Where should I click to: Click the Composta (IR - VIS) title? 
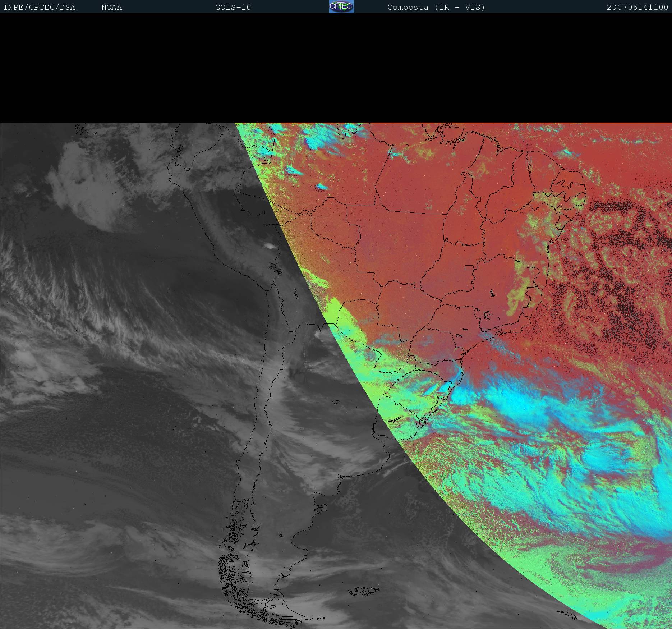[436, 7]
